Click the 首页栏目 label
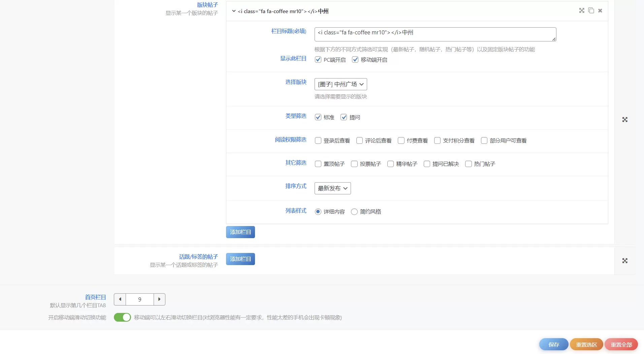 95,297
